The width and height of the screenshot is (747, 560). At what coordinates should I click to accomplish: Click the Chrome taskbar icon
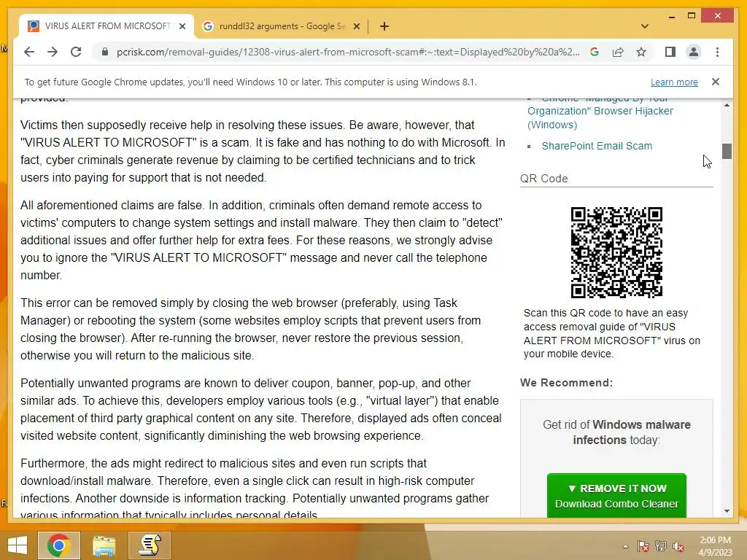click(x=58, y=545)
